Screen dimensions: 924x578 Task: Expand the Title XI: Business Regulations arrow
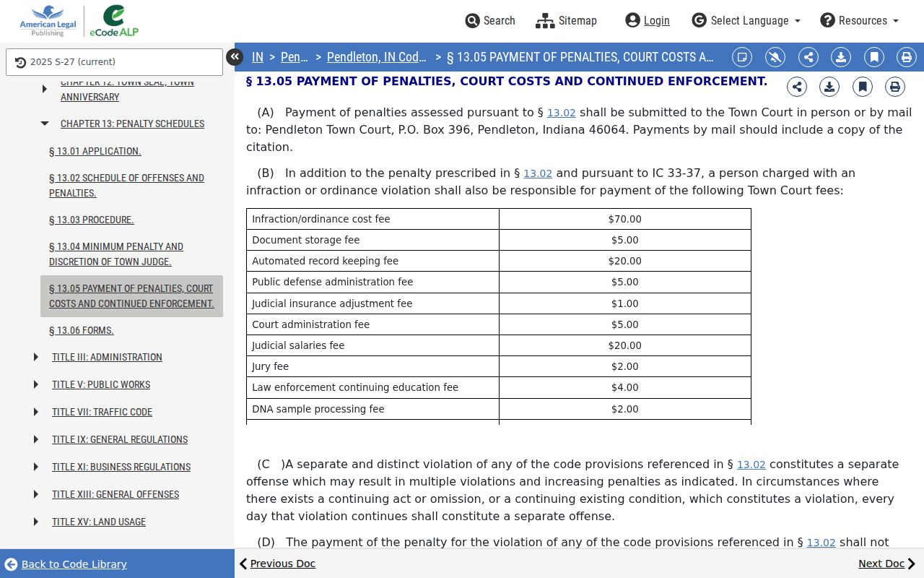tap(36, 467)
